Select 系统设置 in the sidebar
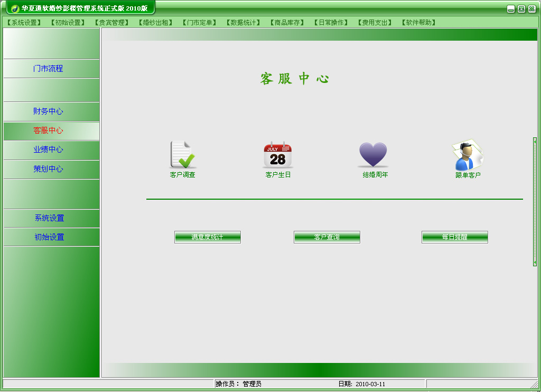 (x=51, y=218)
